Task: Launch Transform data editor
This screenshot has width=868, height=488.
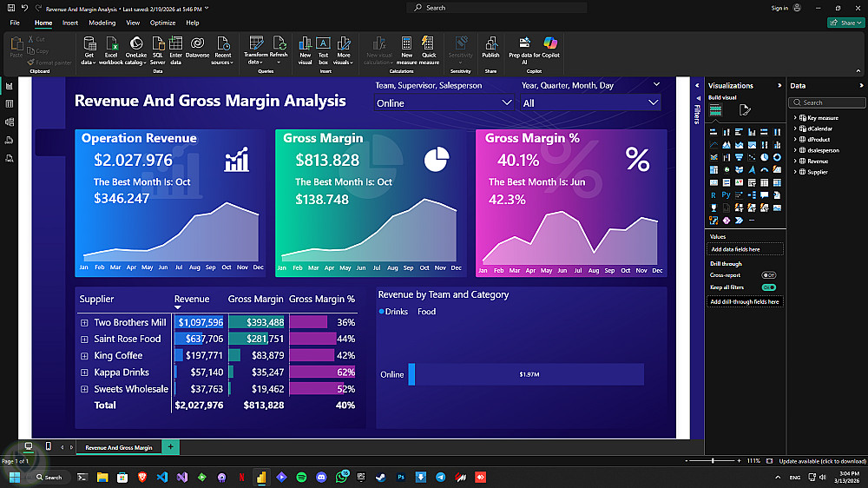Action: pyautogui.click(x=256, y=50)
